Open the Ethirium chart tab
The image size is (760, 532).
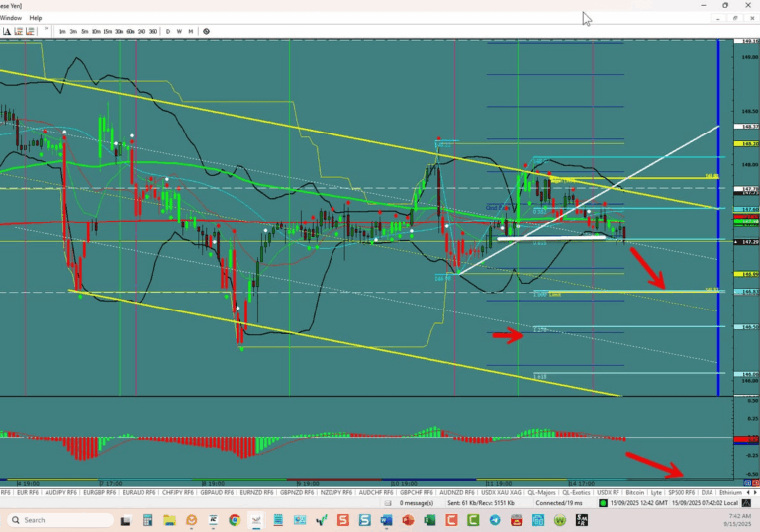[730, 492]
